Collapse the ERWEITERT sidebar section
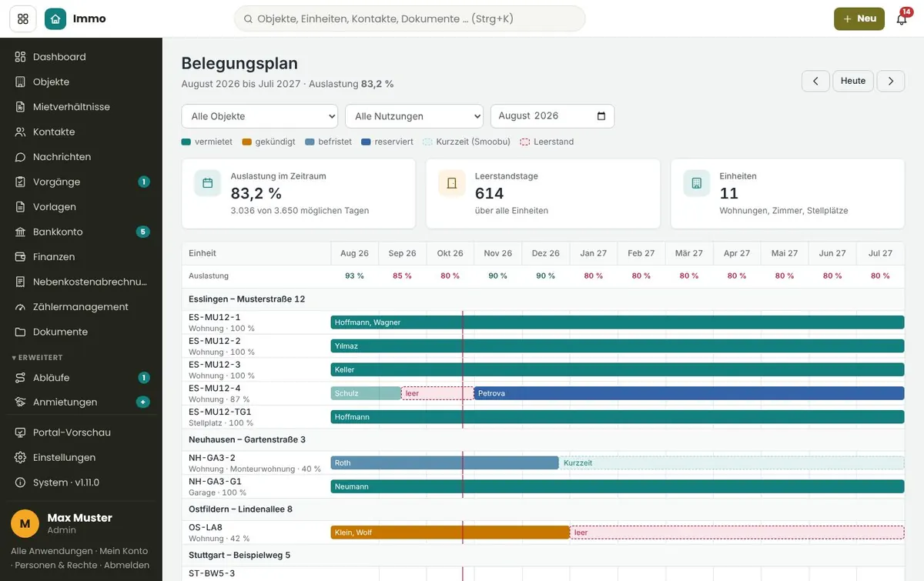924x581 pixels. click(37, 358)
